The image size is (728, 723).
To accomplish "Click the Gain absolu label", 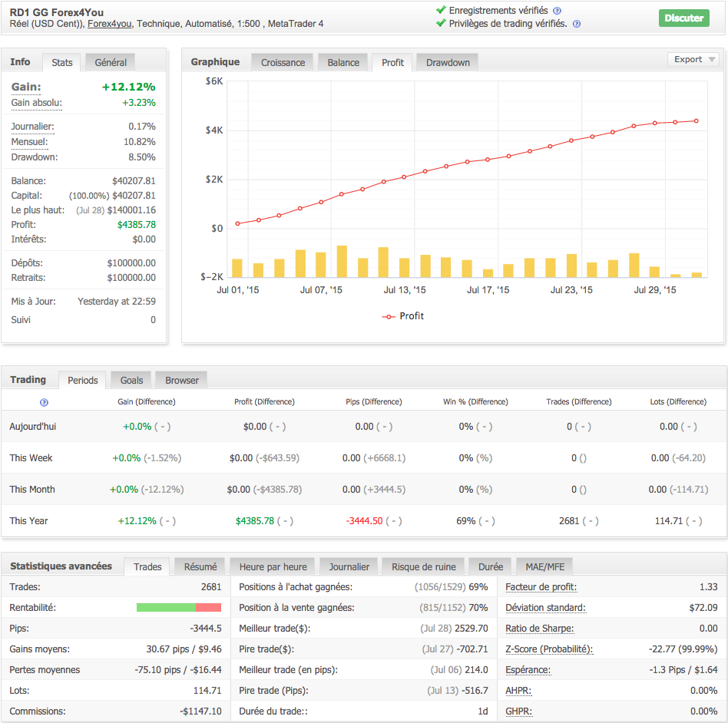I will click(36, 103).
